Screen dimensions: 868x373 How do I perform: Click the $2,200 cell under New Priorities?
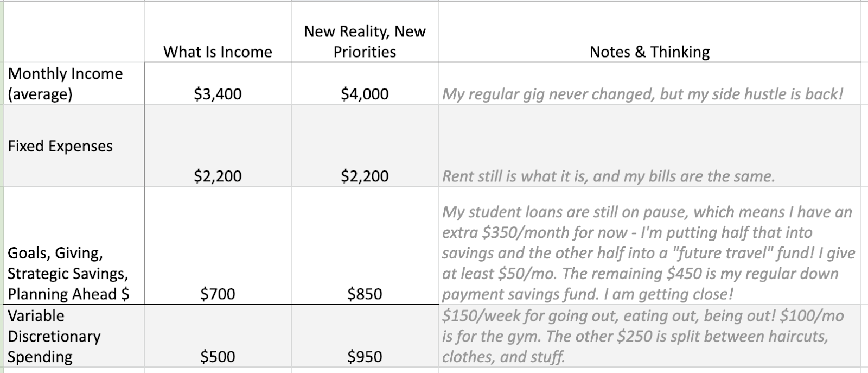point(365,146)
